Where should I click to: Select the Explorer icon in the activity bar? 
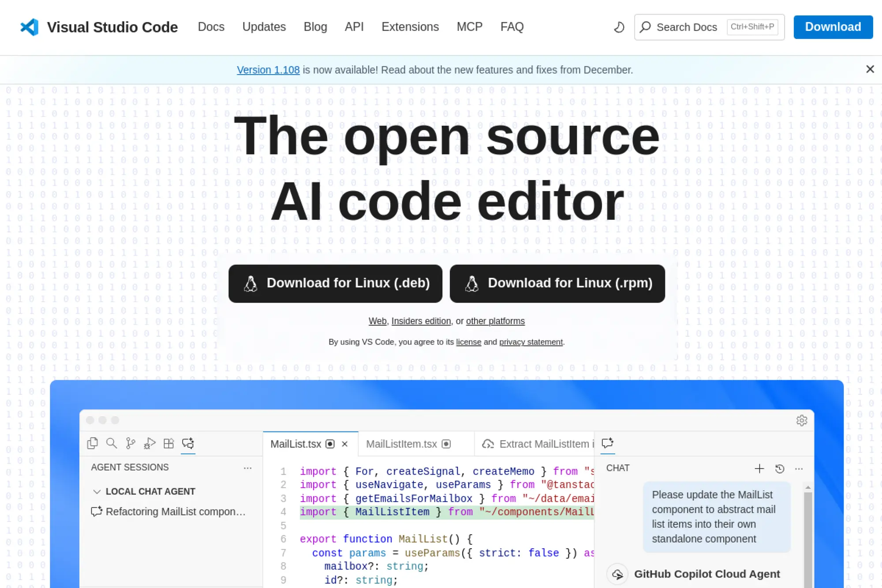tap(93, 443)
